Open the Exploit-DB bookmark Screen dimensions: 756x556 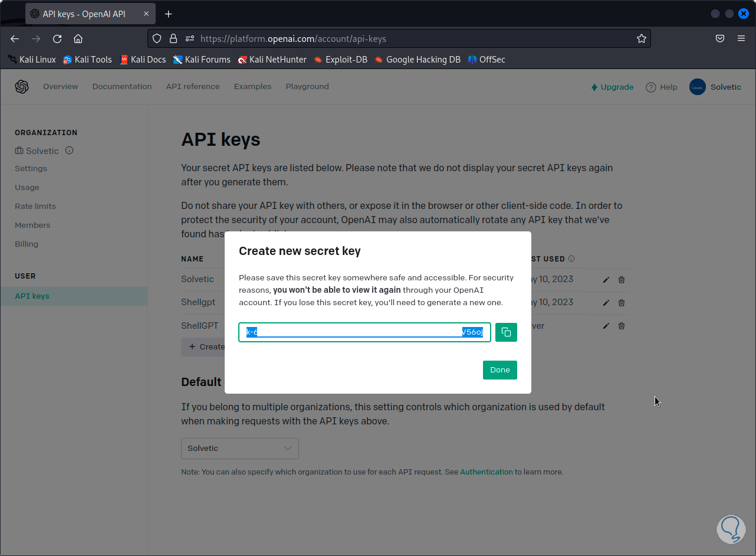[x=341, y=60]
